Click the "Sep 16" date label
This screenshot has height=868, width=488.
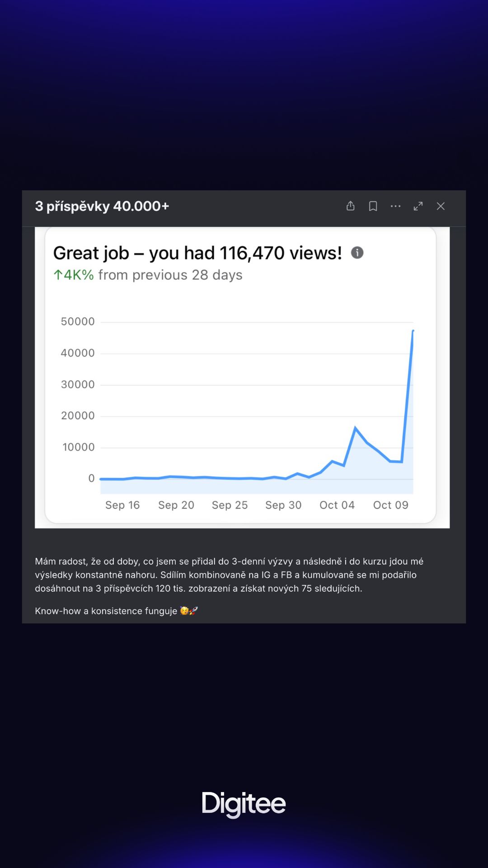point(122,505)
